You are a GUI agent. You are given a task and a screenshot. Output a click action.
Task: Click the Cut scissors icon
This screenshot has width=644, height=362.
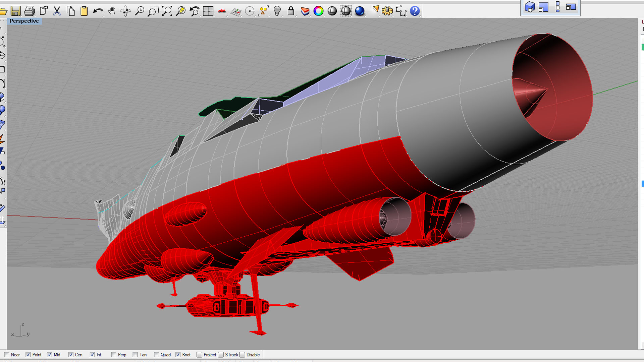(x=57, y=11)
